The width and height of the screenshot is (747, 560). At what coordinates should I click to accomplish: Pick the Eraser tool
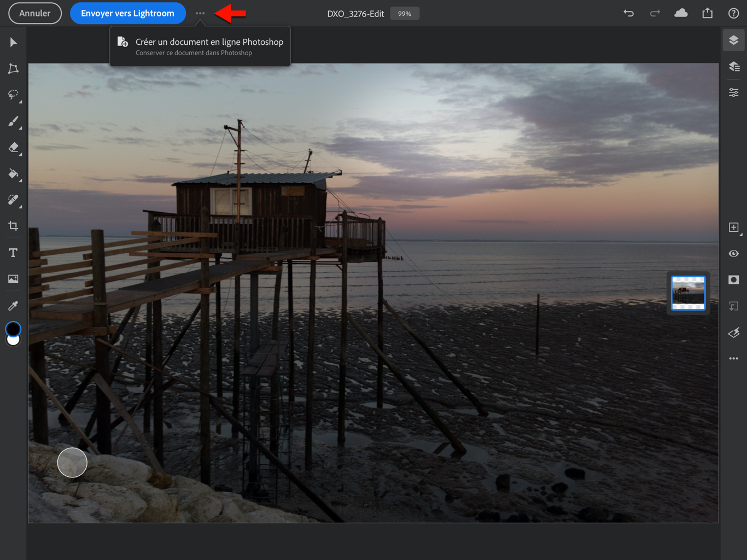tap(13, 148)
